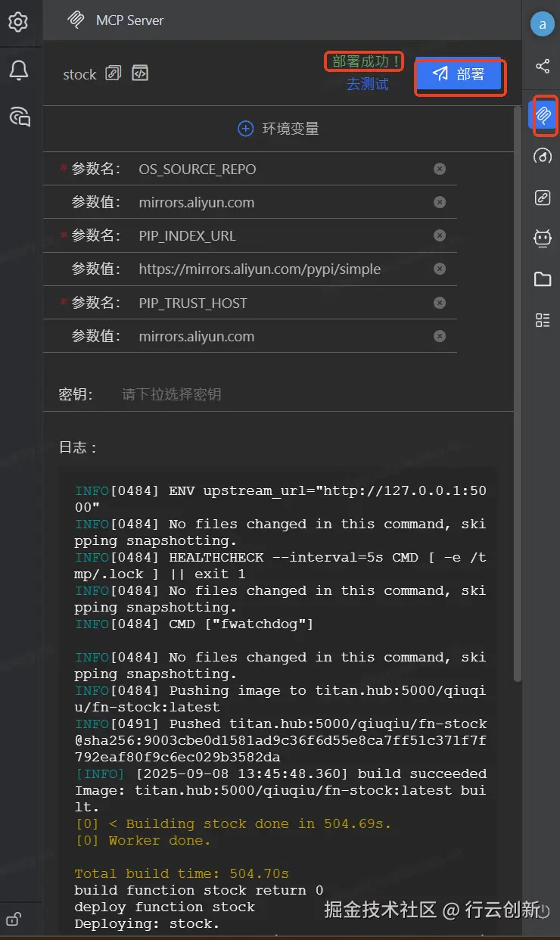Clear the OS_SOURCE_REPO parameter name
This screenshot has width=560, height=940.
coord(440,169)
